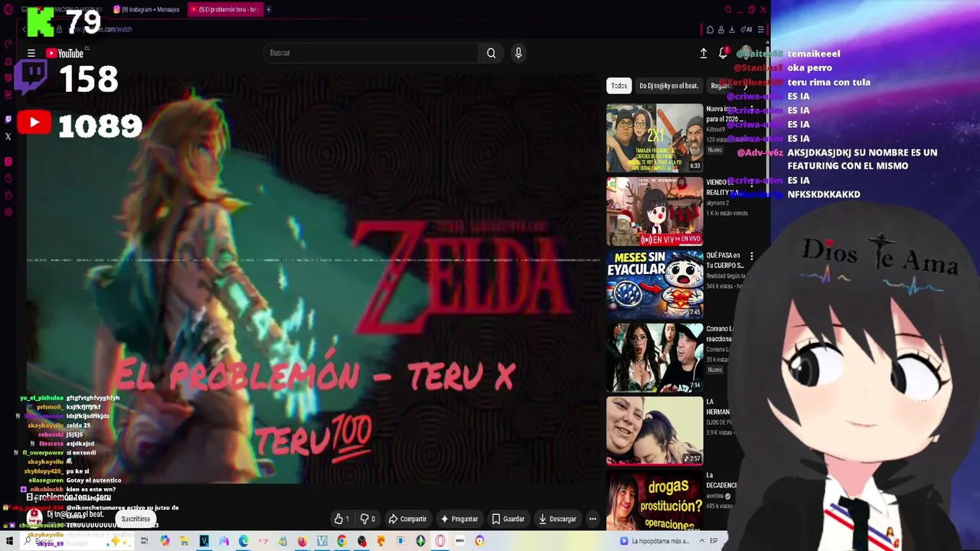Click the browser tab search icon
The width and height of the screenshot is (980, 551).
coord(727,10)
